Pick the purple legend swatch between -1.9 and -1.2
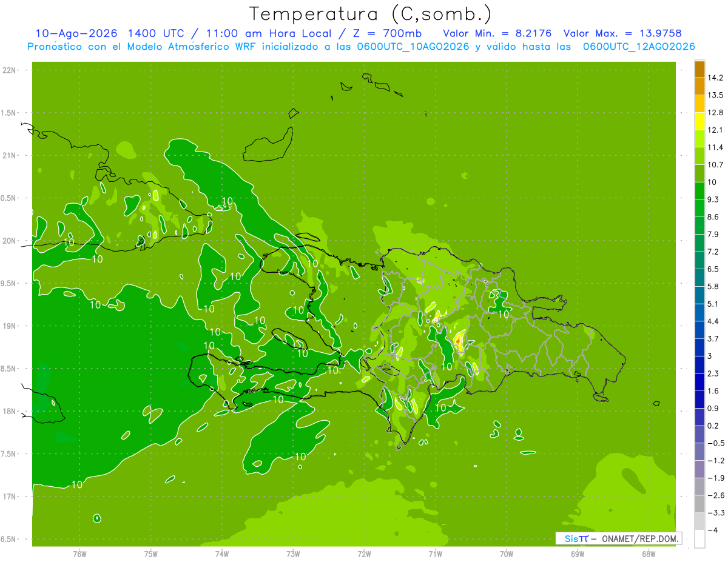This screenshot has width=728, height=562. pos(699,469)
